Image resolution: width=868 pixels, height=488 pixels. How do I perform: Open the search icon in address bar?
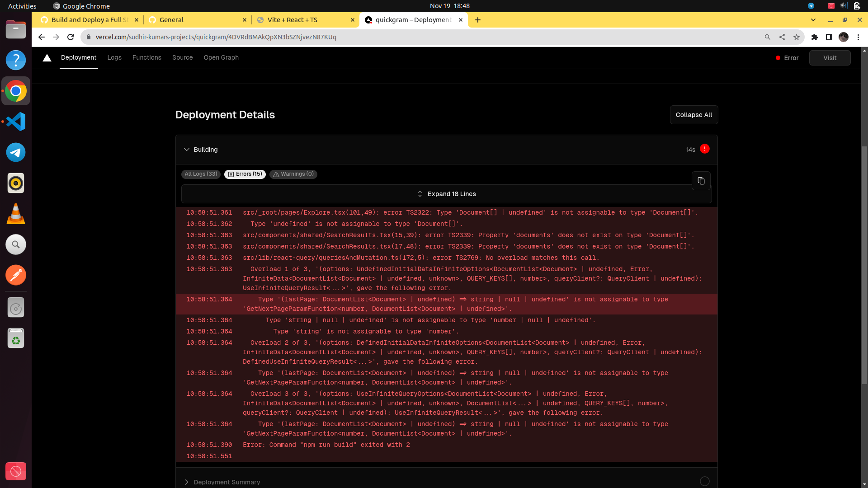point(768,37)
